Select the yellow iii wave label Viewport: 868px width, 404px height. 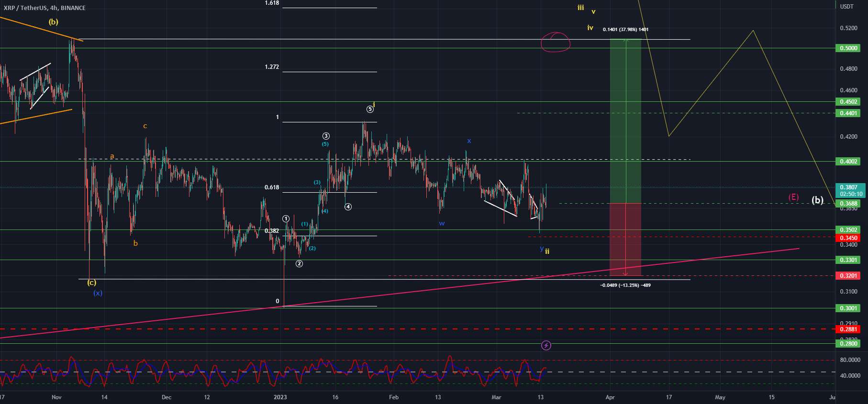(580, 8)
